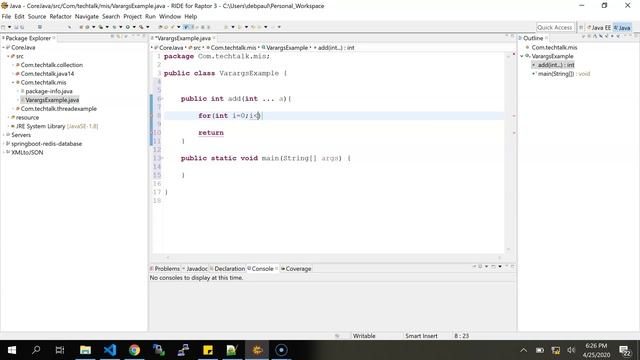Expand the Com.techtalk.threadexample package
This screenshot has width=640, height=360.
click(13, 109)
